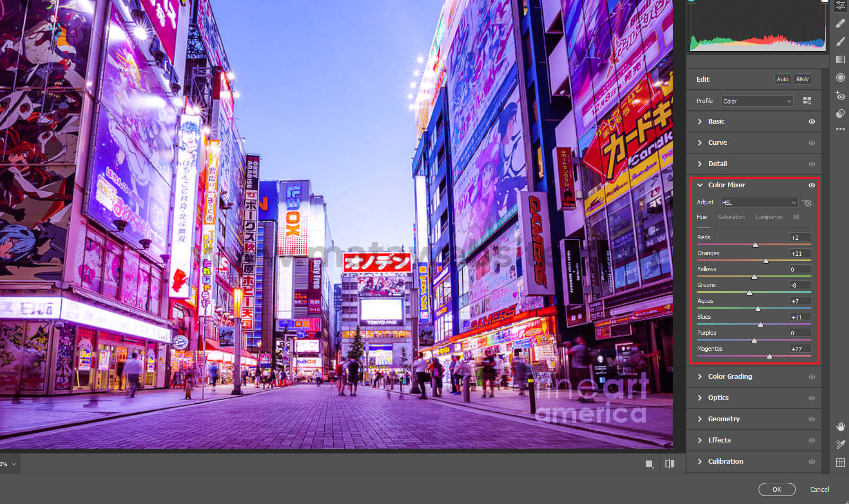Image resolution: width=849 pixels, height=504 pixels.
Task: Select the Adjustment Brush tool
Action: pos(840,41)
